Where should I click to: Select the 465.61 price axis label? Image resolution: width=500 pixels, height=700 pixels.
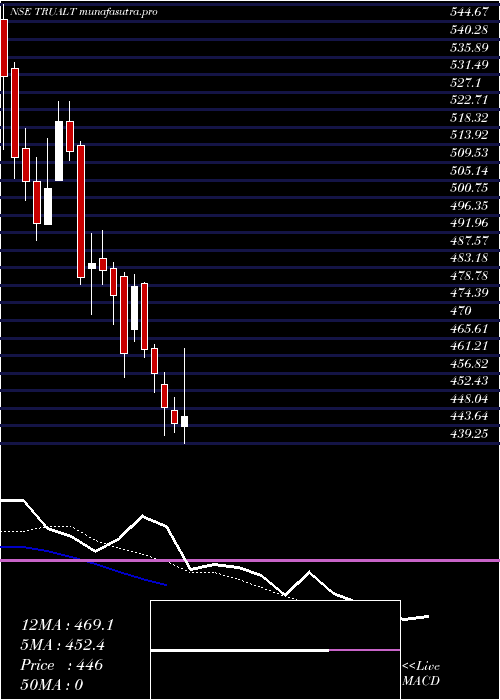pyautogui.click(x=469, y=328)
